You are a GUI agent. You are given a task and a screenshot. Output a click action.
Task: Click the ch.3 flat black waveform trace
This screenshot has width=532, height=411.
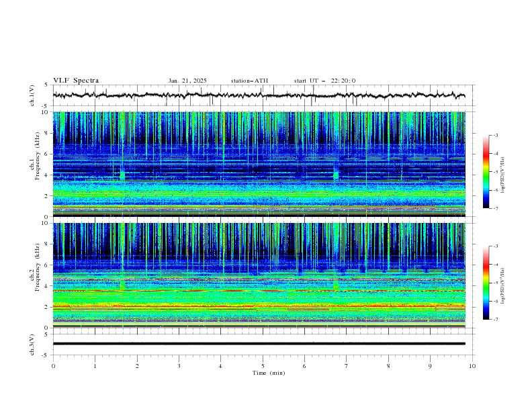259,344
